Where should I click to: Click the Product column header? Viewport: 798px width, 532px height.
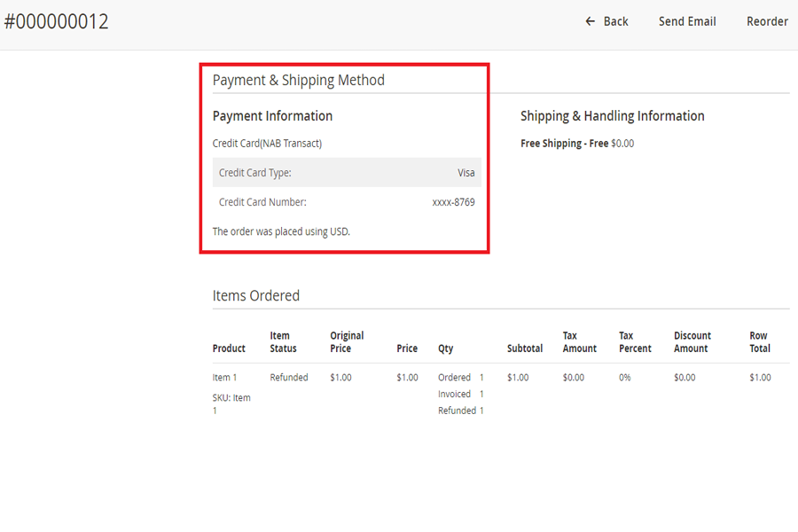[229, 348]
